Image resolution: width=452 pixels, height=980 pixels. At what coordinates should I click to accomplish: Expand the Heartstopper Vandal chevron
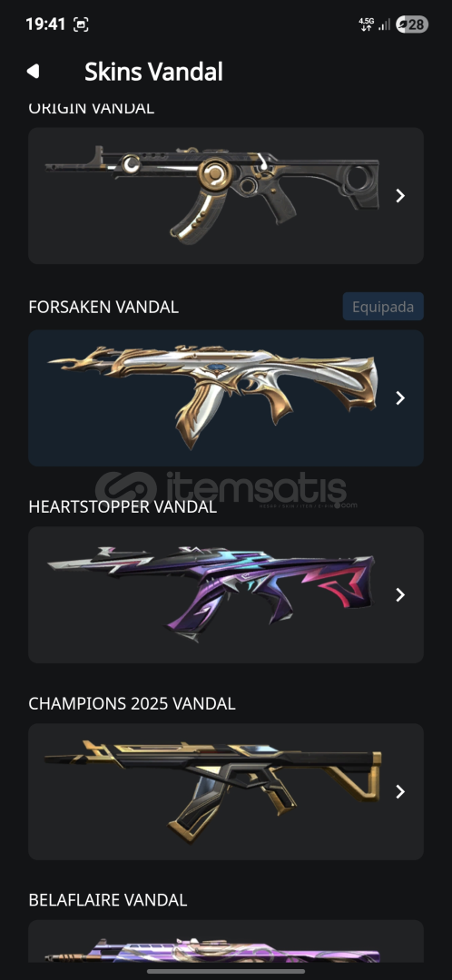point(400,595)
